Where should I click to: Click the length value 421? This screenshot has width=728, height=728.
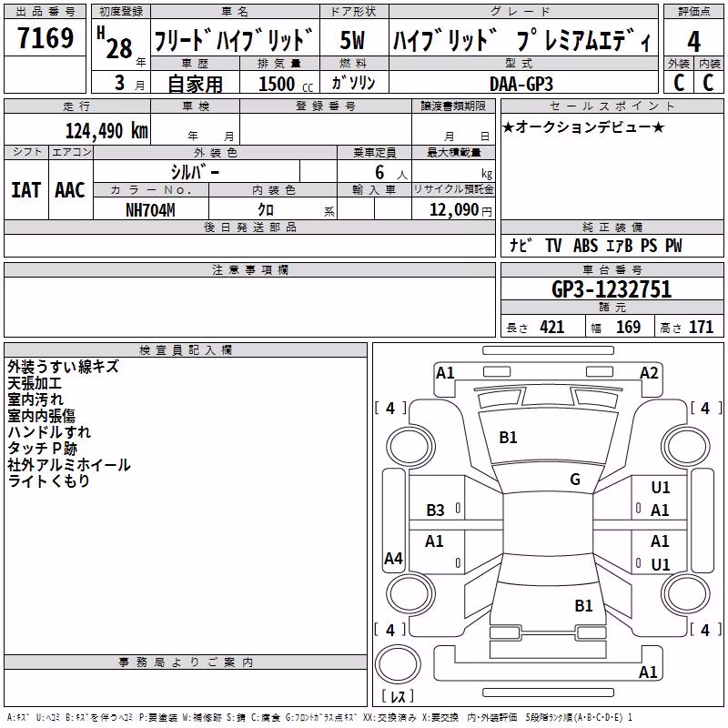[552, 328]
